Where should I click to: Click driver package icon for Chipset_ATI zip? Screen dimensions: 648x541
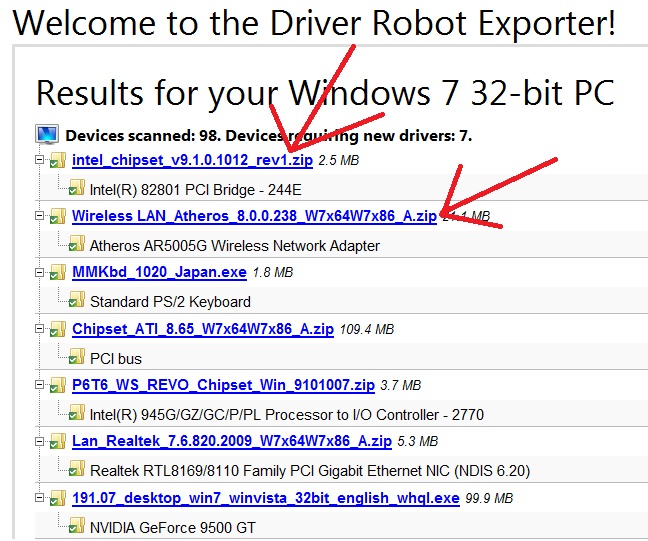[58, 329]
